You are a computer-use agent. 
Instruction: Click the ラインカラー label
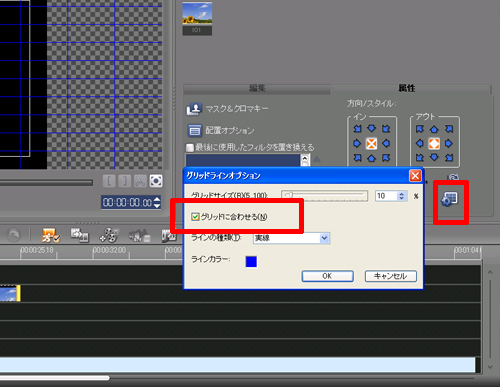point(210,259)
